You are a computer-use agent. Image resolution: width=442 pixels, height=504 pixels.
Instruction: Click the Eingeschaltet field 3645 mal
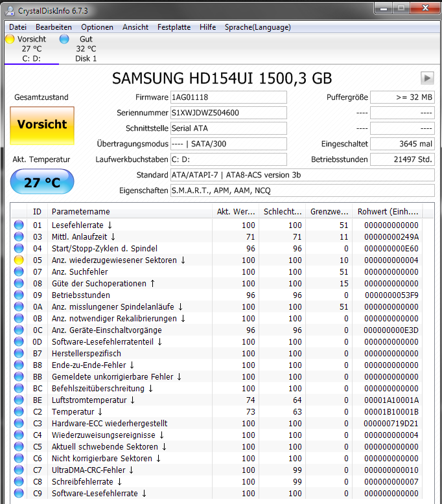[402, 144]
